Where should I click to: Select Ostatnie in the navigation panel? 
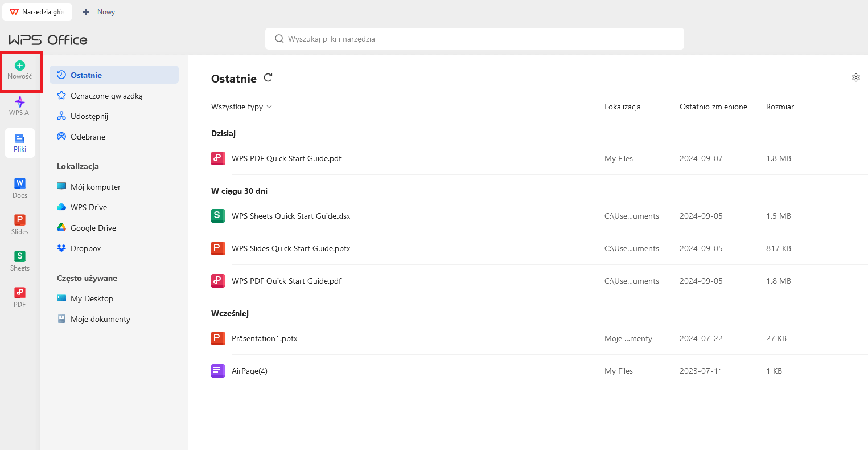click(114, 75)
